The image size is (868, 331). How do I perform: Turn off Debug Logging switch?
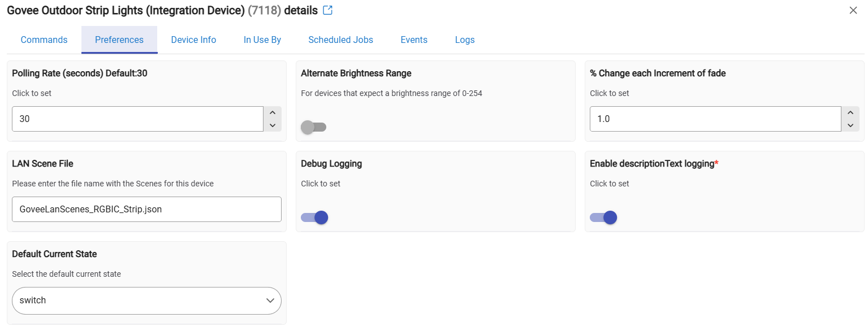click(x=314, y=217)
